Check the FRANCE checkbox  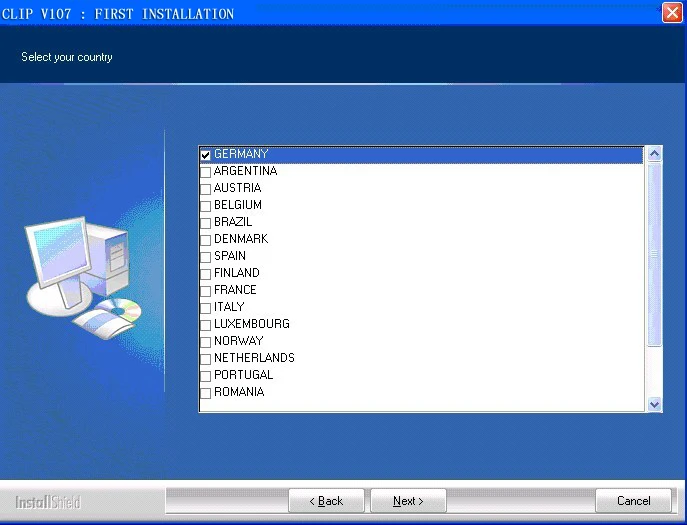[205, 291]
